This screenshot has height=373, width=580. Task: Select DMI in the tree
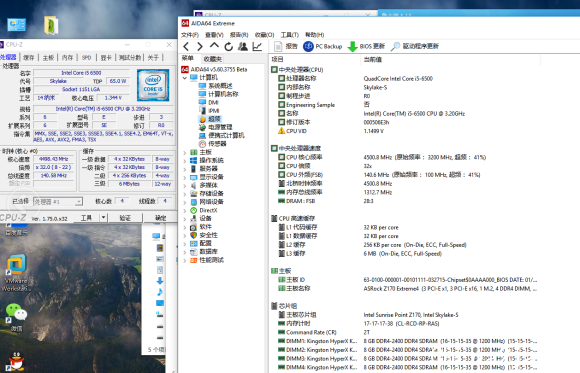click(208, 103)
